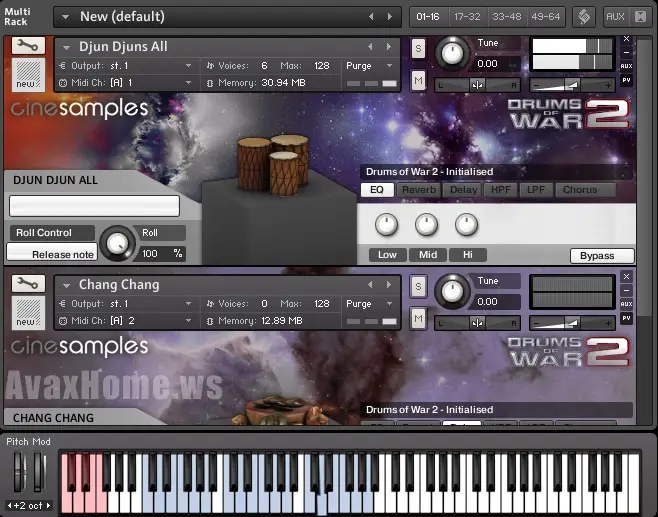The height and width of the screenshot is (517, 658).
Task: Switch to instrument page 01-16
Action: pos(428,17)
